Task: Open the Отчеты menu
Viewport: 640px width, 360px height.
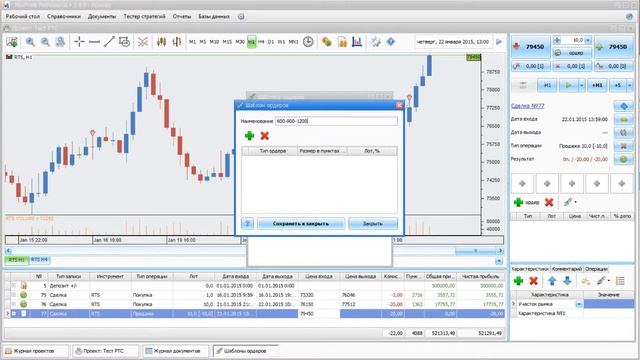Action: (x=182, y=17)
